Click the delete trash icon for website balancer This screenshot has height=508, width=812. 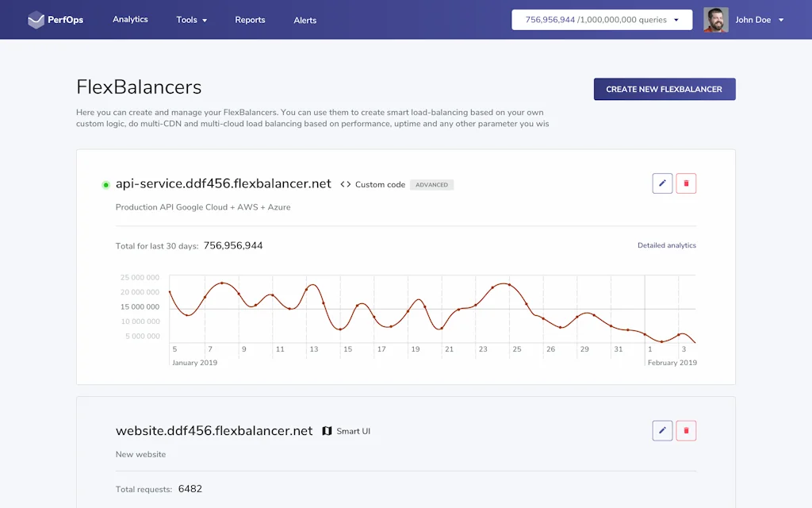[x=686, y=430]
